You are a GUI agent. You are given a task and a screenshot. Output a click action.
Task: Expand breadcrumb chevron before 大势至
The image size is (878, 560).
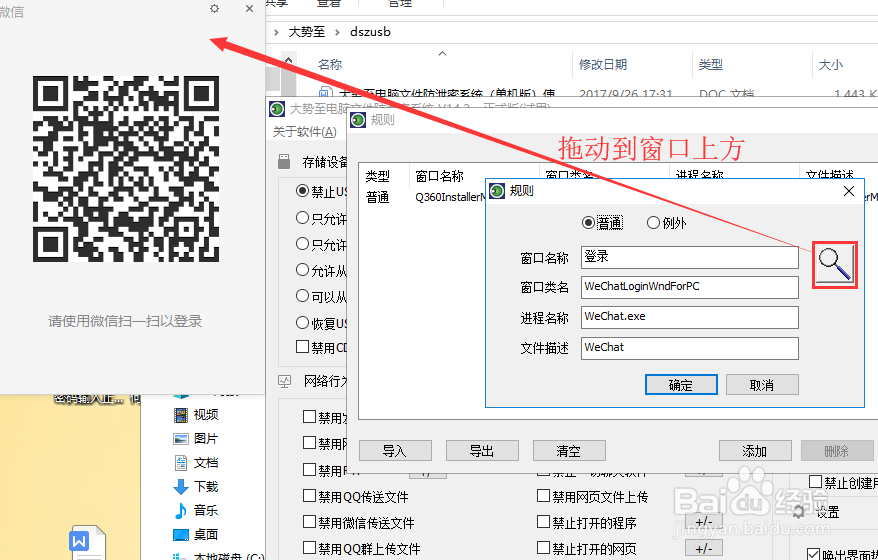[x=276, y=32]
